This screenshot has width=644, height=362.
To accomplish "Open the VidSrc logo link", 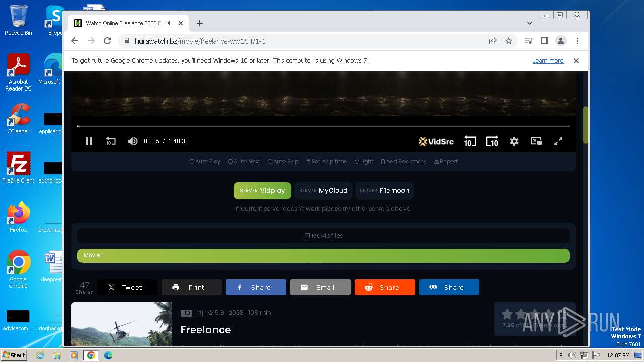I will click(436, 141).
